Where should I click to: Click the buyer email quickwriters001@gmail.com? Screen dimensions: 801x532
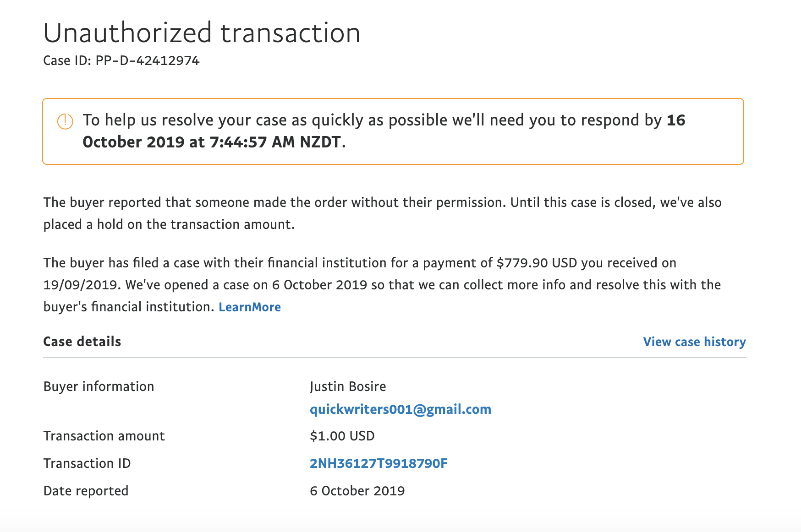tap(400, 409)
